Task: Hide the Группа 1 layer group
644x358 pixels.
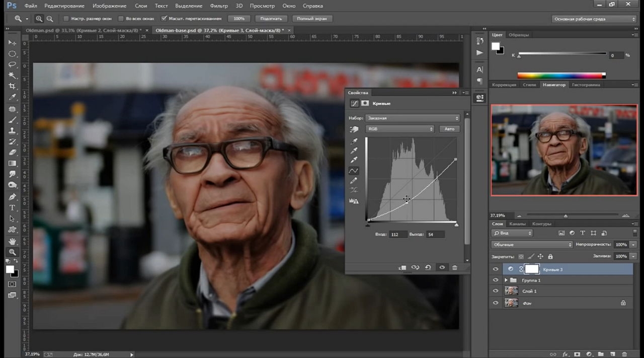Action: click(496, 280)
